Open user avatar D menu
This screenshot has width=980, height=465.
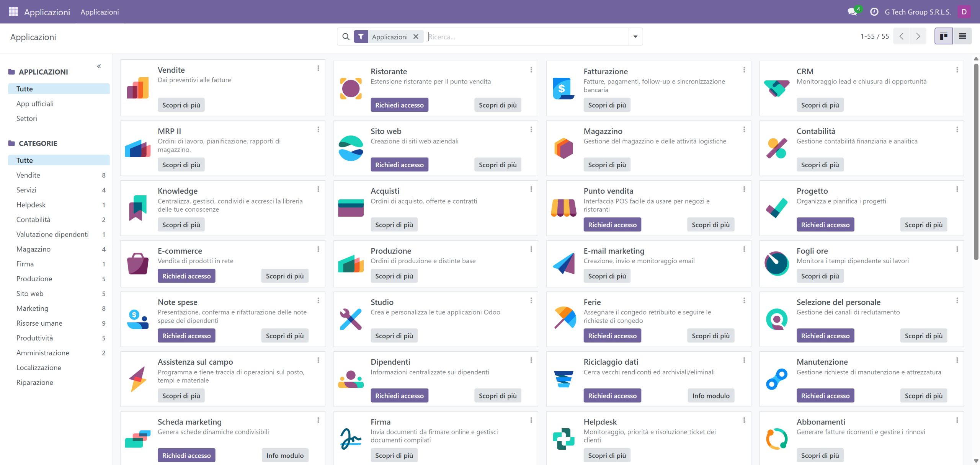pos(964,12)
